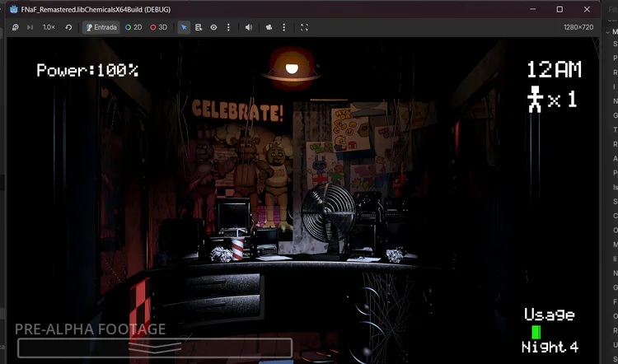Screen dimensions: 618x364
Task: Advance one frame with the next-frame icon
Action: pos(30,27)
